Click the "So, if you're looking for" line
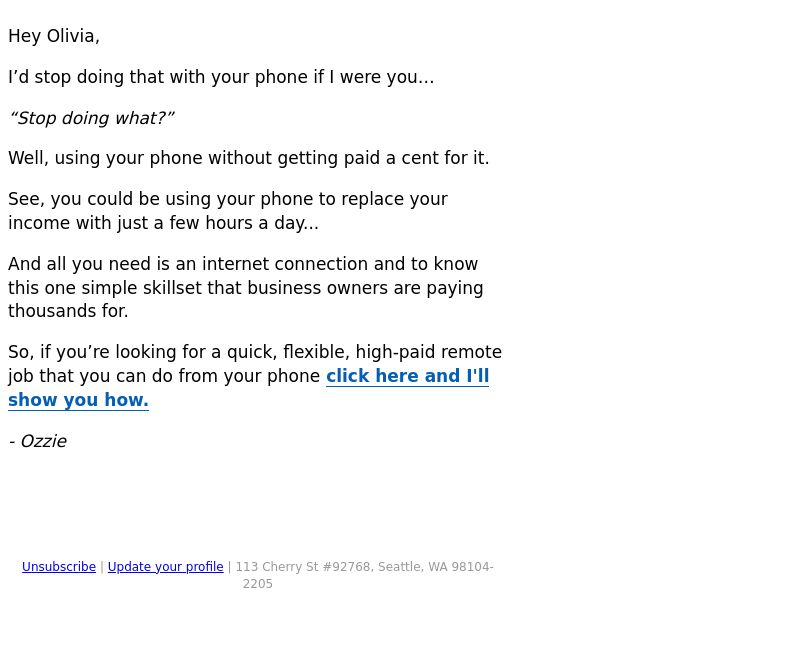Image resolution: width=800 pixels, height=670 pixels. [x=255, y=352]
